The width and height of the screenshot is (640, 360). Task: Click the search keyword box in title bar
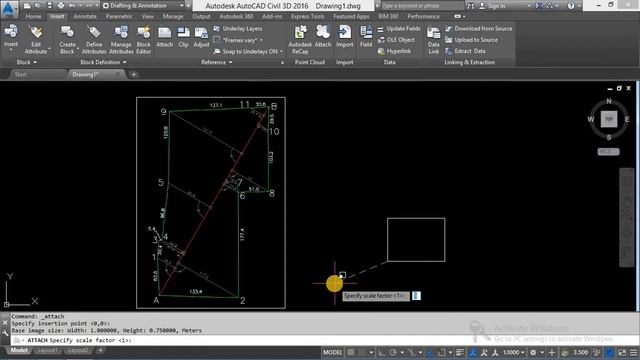point(422,6)
